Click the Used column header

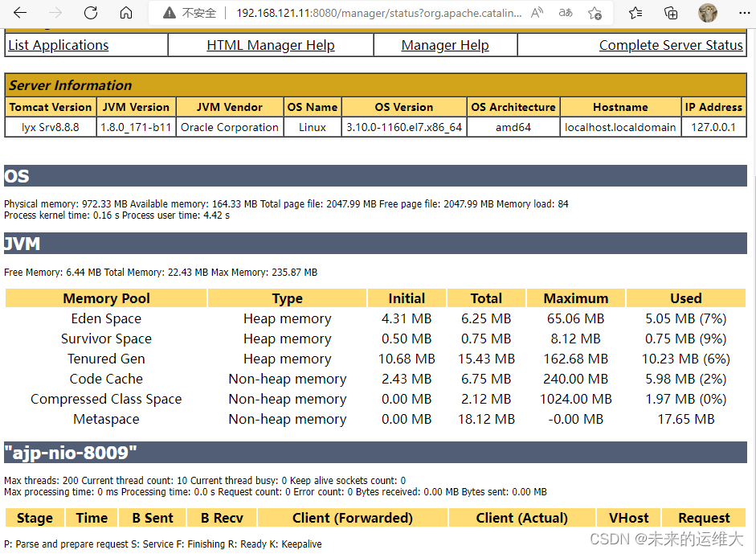[x=685, y=298]
